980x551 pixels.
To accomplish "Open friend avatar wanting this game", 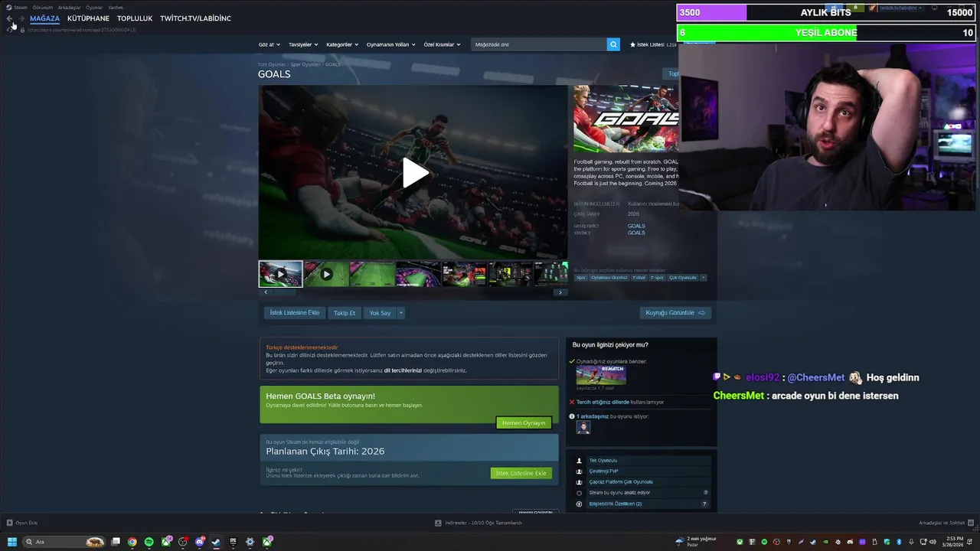I will tap(583, 428).
